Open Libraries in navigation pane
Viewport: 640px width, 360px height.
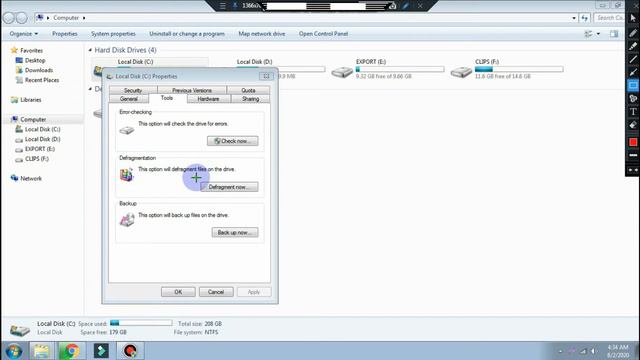pyautogui.click(x=26, y=100)
